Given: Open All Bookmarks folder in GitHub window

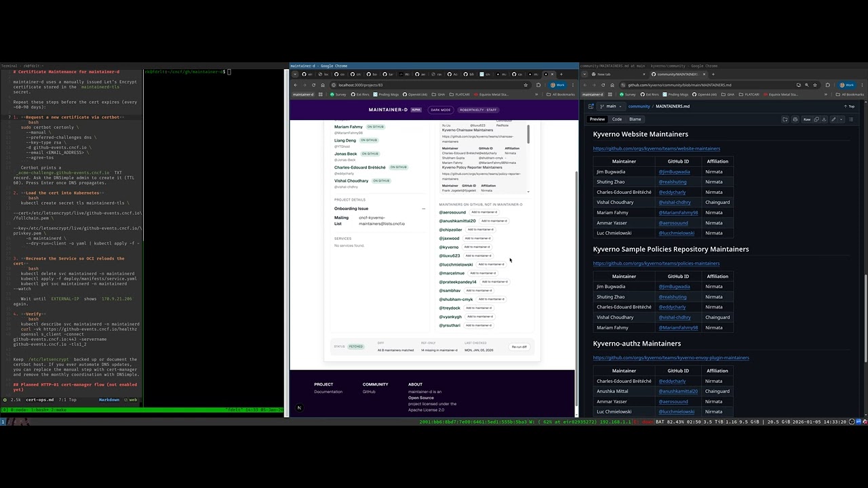Looking at the screenshot, I should coord(850,94).
